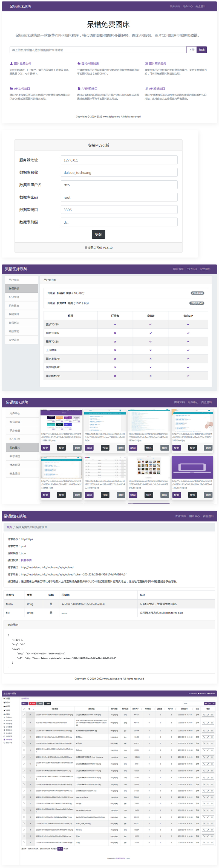The height and width of the screenshot is (868, 219).
Task: Click the search icon in admin toolbar
Action: 206,703
